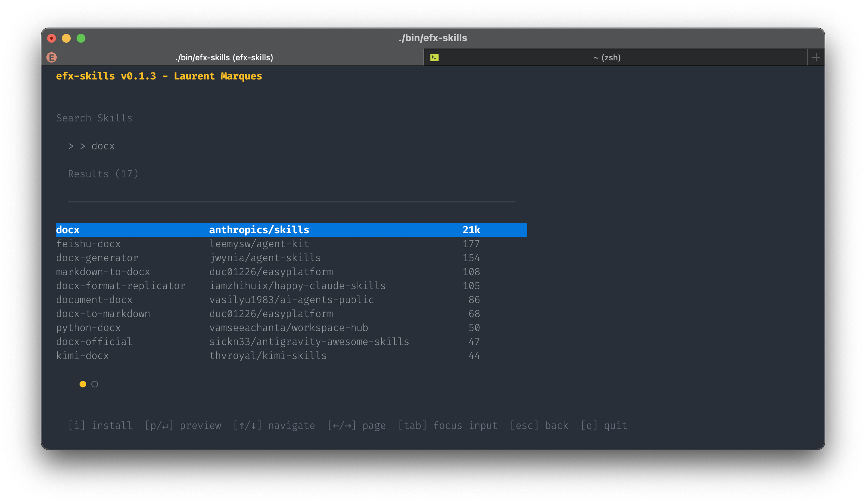This screenshot has height=504, width=866.
Task: Click the green zoom window button
Action: pos(81,38)
